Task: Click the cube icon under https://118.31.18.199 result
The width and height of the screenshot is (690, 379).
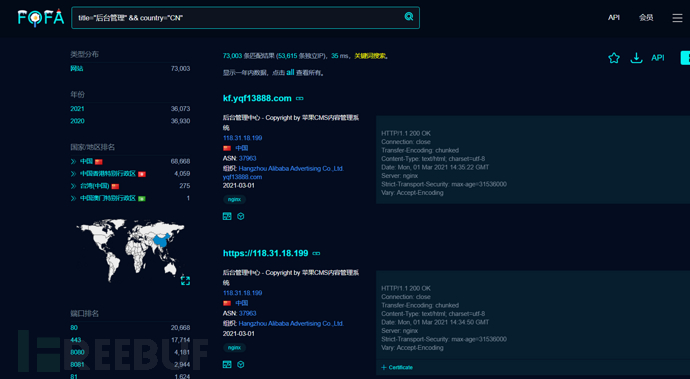Action: [x=241, y=364]
